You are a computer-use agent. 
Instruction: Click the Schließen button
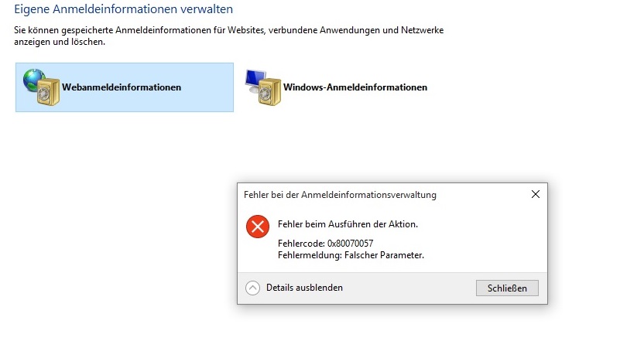507,288
